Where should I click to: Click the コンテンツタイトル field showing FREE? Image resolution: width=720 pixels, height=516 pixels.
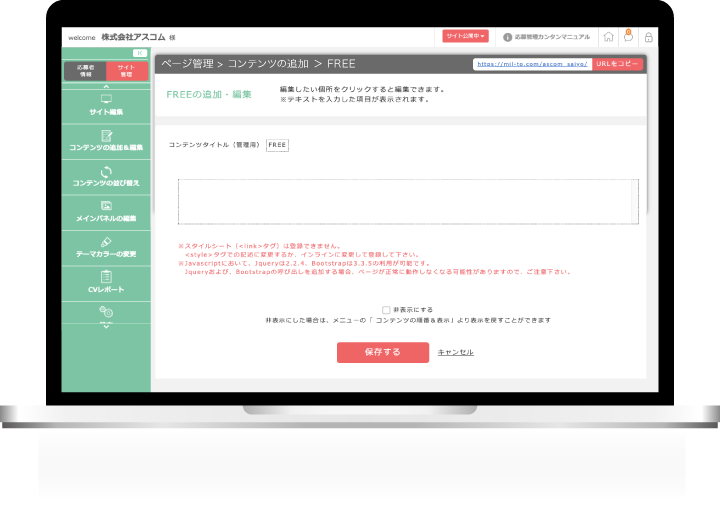pos(277,145)
